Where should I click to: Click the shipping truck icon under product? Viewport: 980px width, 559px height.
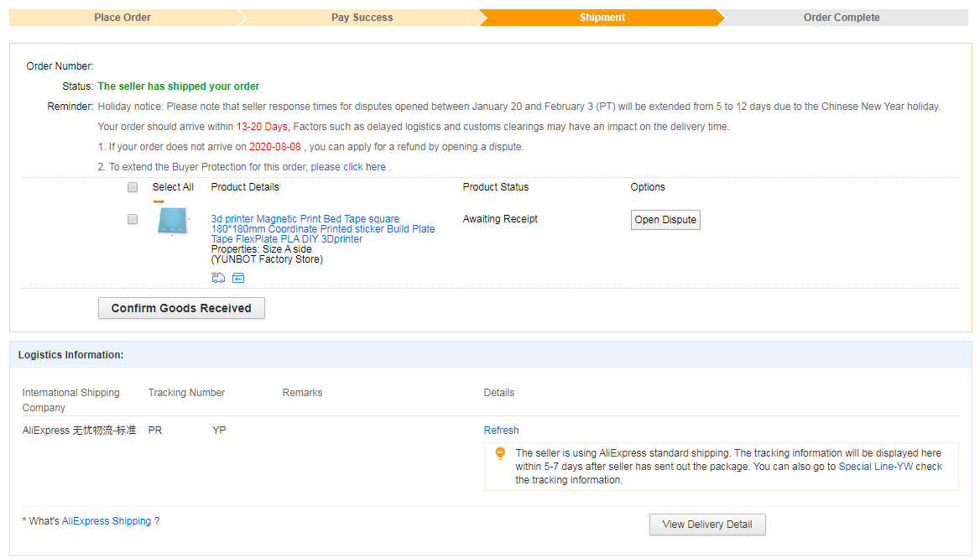click(x=218, y=278)
